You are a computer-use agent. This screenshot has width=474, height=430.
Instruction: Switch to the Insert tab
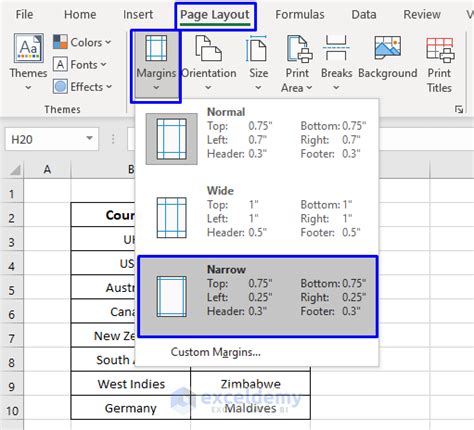tap(138, 14)
